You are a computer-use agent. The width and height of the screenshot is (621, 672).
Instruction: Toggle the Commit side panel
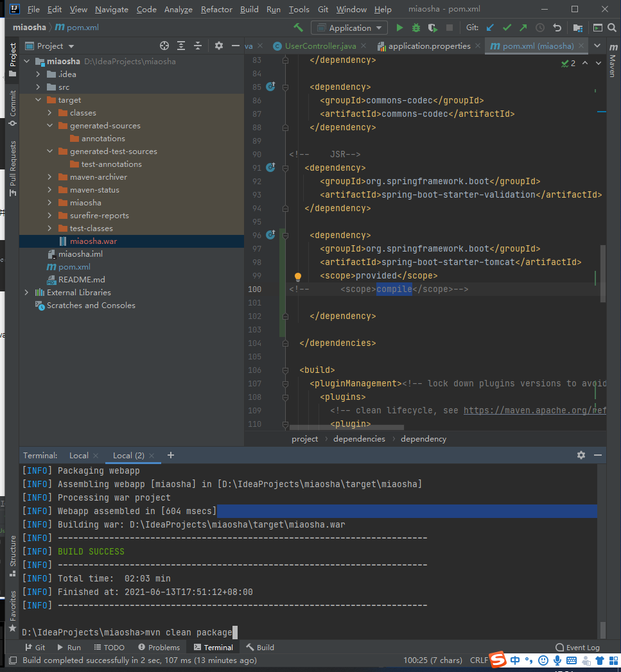click(x=12, y=107)
